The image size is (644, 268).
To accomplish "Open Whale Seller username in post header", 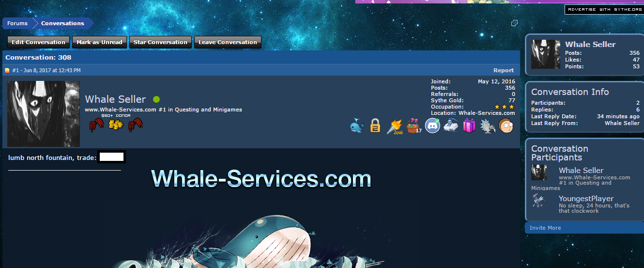I will pyautogui.click(x=115, y=99).
